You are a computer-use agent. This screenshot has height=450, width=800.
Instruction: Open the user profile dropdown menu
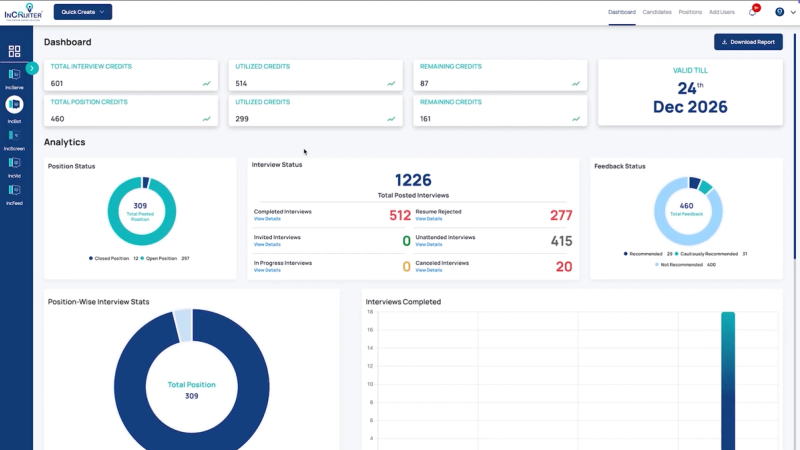785,12
